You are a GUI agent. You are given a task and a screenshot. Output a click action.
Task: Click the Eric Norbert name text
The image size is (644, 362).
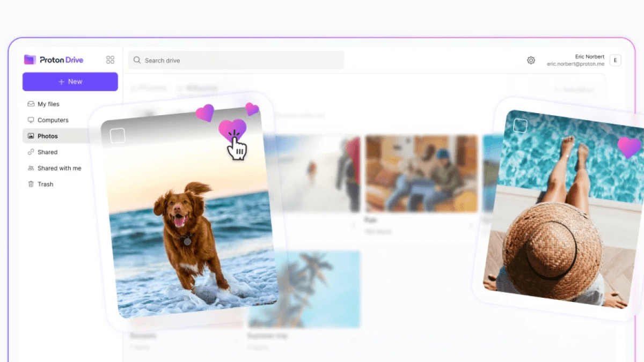coord(589,56)
